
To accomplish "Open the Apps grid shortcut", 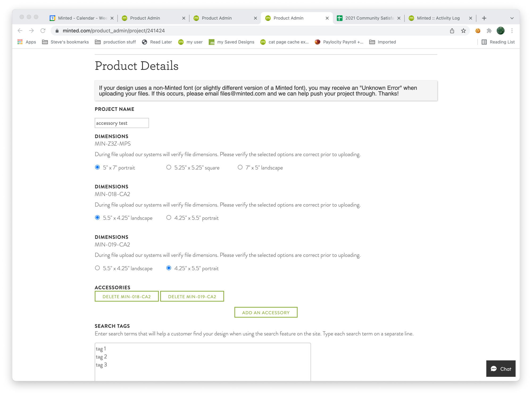I will tap(27, 42).
